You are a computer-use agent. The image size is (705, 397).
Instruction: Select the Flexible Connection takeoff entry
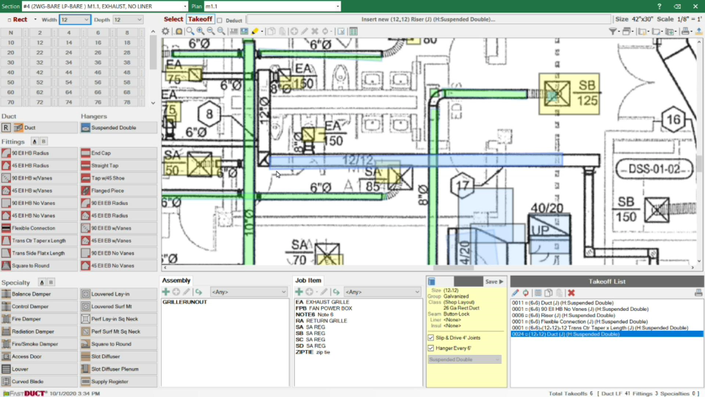579,322
